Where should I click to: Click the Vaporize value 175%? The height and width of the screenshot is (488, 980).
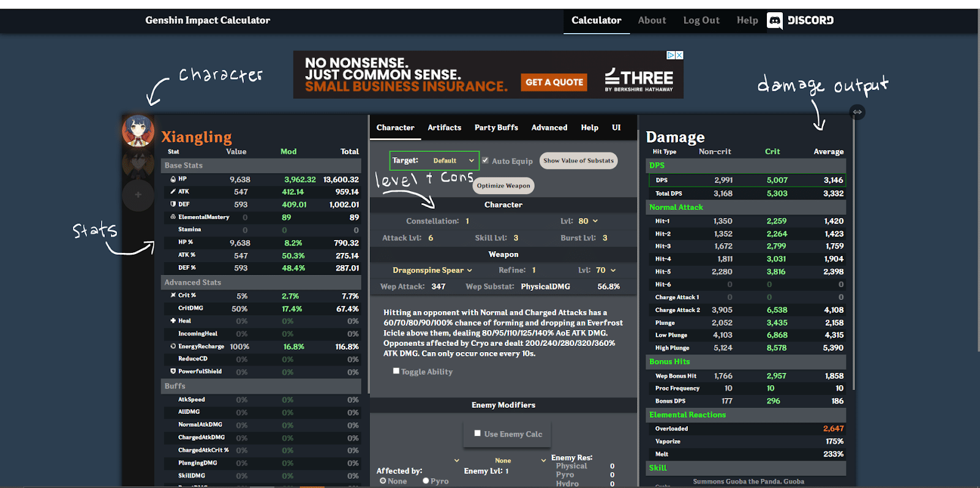coord(834,441)
